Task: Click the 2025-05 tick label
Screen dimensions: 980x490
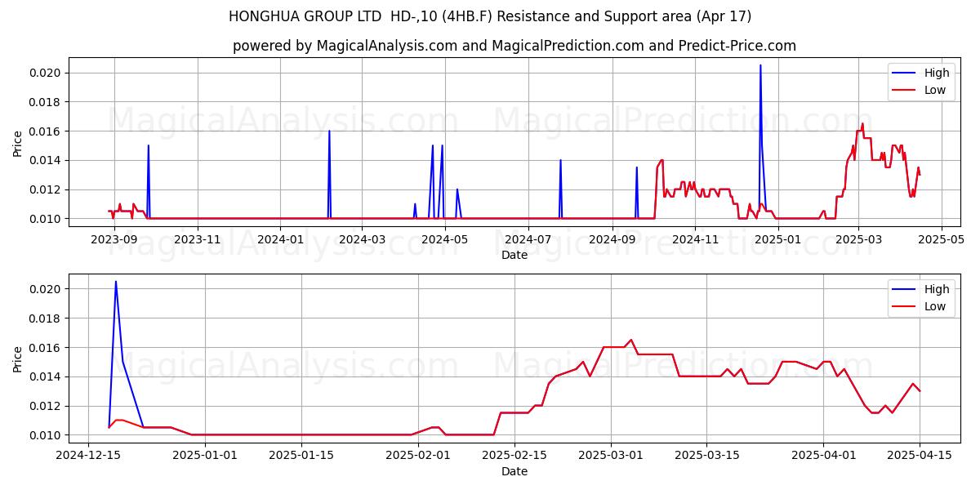Action: click(942, 239)
